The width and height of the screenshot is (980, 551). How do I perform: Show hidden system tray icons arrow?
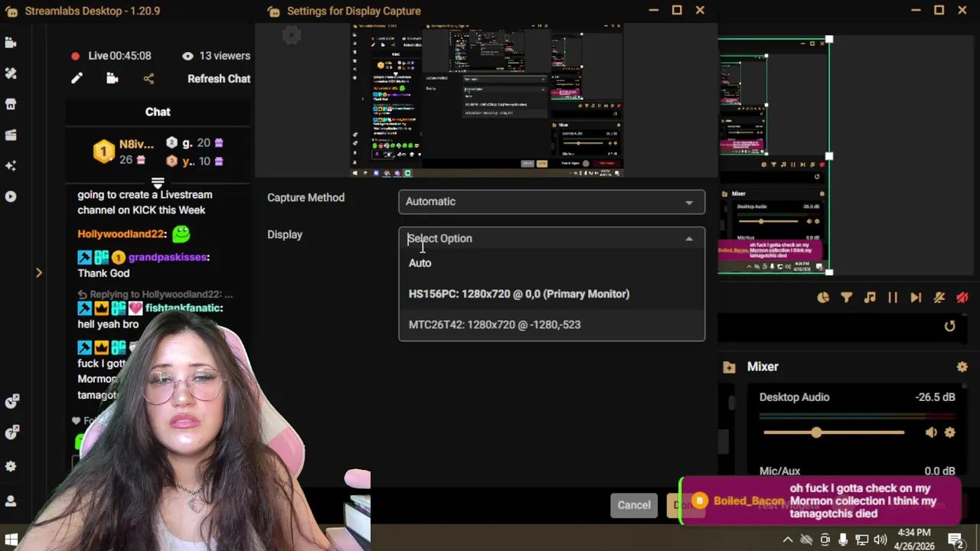pos(788,540)
